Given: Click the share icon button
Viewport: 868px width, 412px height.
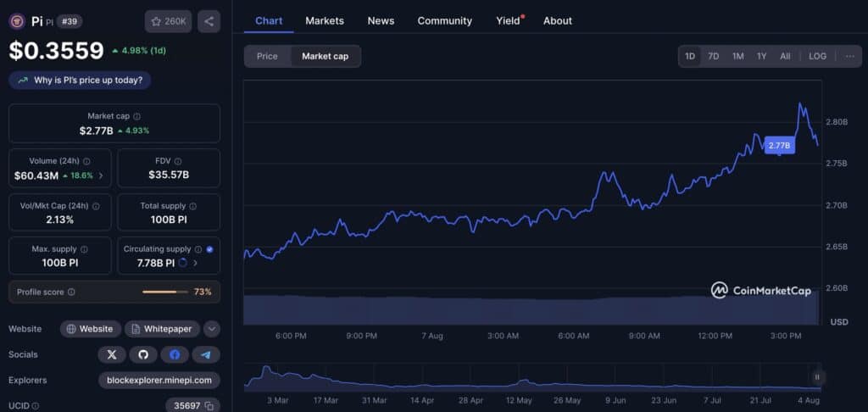Looking at the screenshot, I should coord(209,21).
